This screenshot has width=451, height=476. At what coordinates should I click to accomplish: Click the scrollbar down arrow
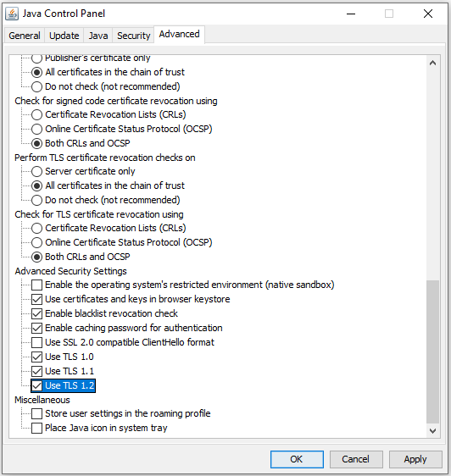click(x=432, y=430)
